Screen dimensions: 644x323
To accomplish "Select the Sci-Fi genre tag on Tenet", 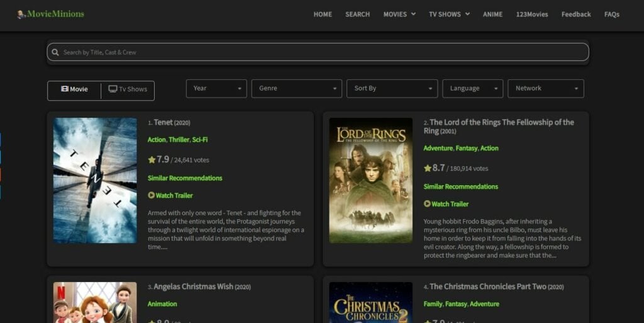I will [x=200, y=140].
